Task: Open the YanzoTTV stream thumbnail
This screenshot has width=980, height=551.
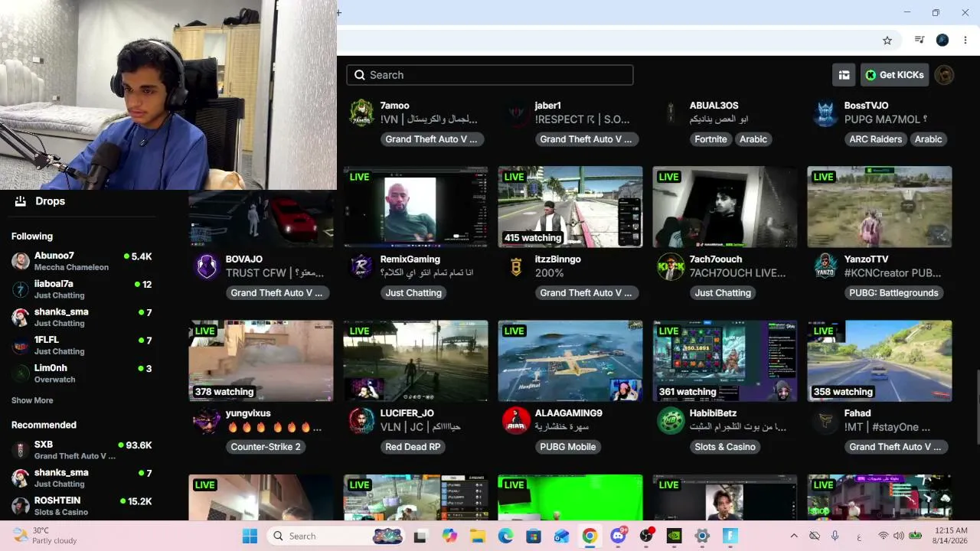Action: pos(880,207)
